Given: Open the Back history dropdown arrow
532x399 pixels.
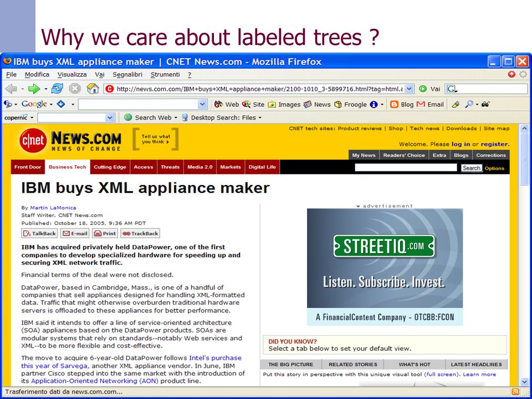Looking at the screenshot, I should [x=22, y=89].
